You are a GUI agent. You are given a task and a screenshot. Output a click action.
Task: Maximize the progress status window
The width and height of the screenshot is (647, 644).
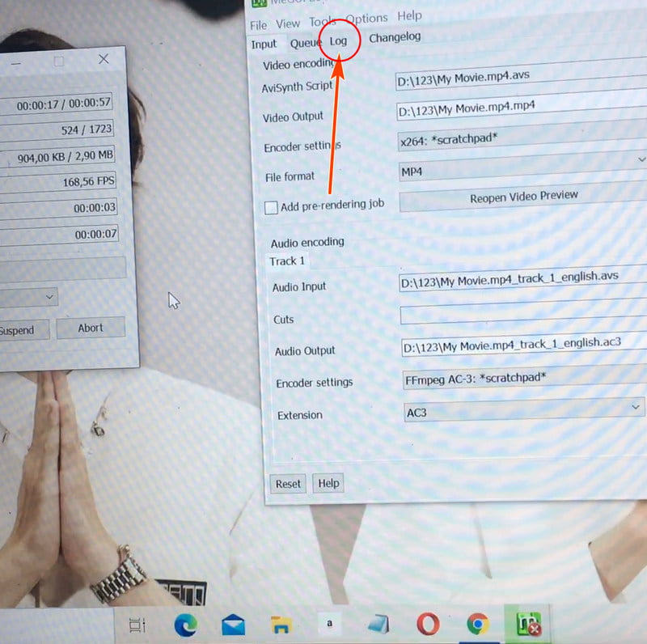coord(58,61)
